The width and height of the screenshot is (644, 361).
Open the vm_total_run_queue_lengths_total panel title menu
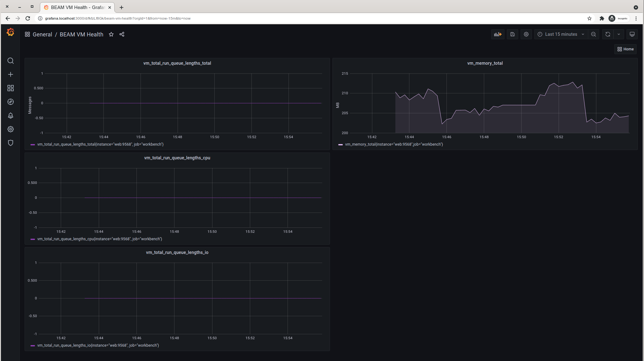click(177, 63)
